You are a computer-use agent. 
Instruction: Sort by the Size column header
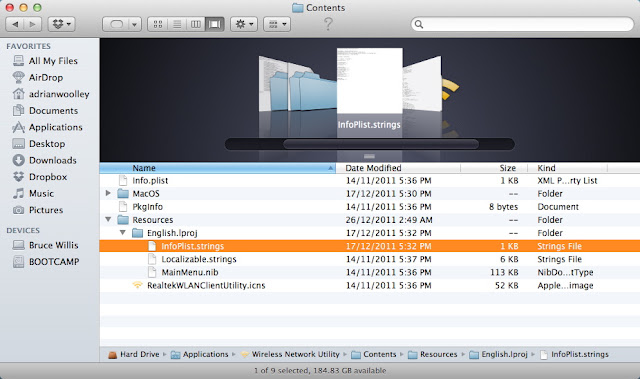coord(494,168)
